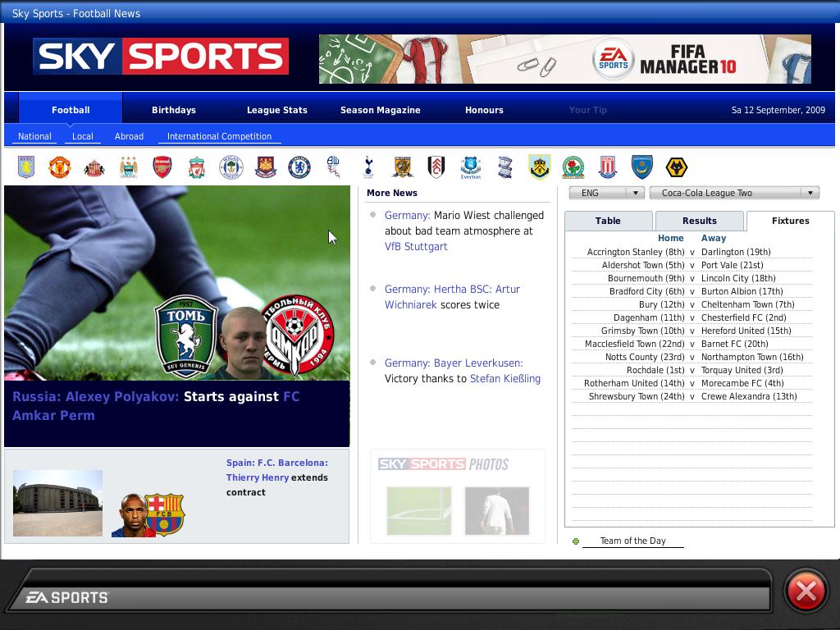Image resolution: width=840 pixels, height=630 pixels.
Task: Close the news screen with red X
Action: point(806,591)
